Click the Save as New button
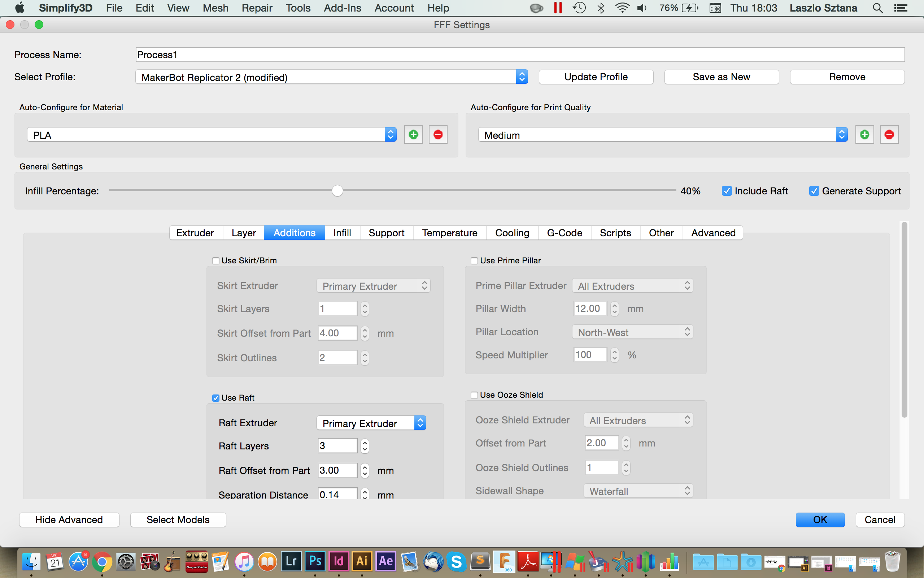The height and width of the screenshot is (578, 924). click(721, 77)
